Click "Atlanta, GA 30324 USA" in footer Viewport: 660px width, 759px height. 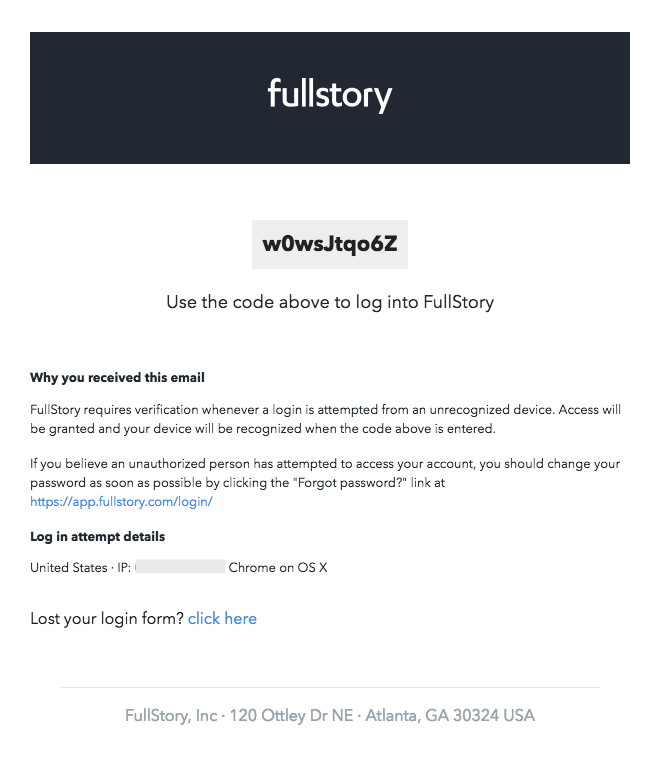[451, 716]
